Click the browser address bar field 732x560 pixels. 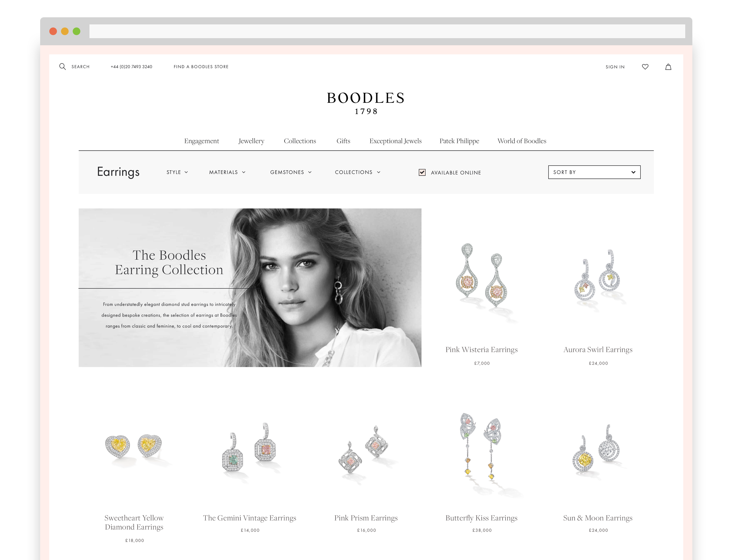point(387,31)
